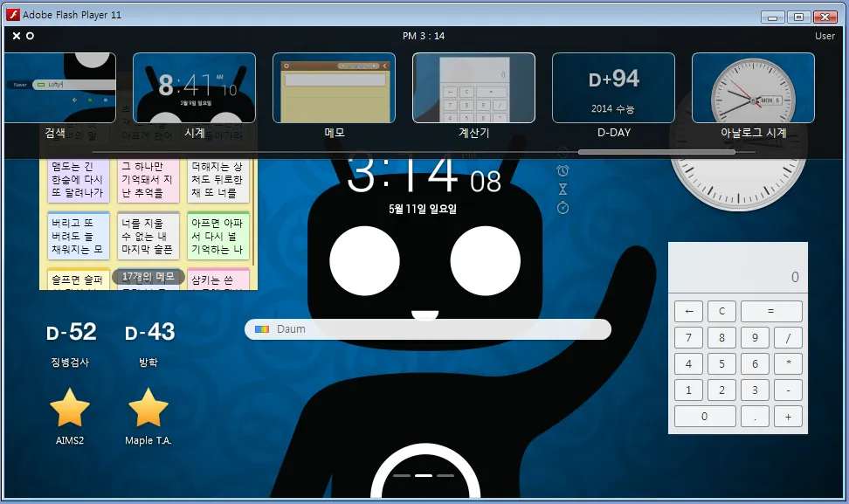Screen dimensions: 849x504
Task: Select the 계산기 widget thumbnail
Action: click(473, 87)
